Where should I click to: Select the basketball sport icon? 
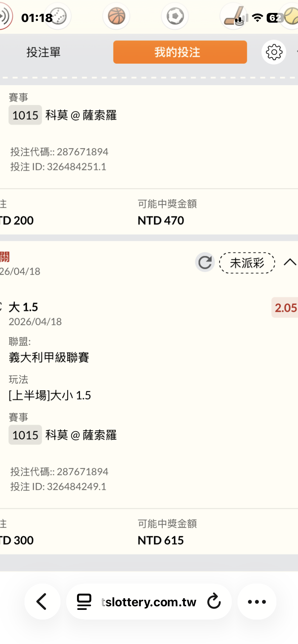tap(116, 16)
